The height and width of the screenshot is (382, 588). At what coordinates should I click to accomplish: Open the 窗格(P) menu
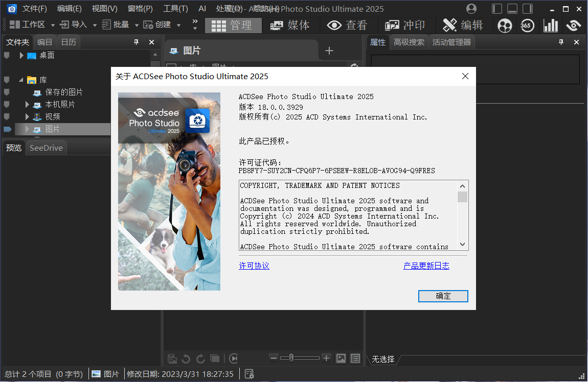click(140, 9)
